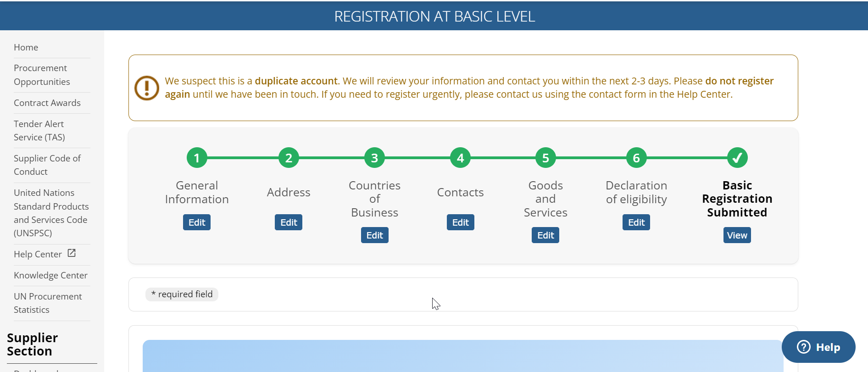Viewport: 868px width, 372px height.
Task: Click the Countries of Business label
Action: point(374,199)
